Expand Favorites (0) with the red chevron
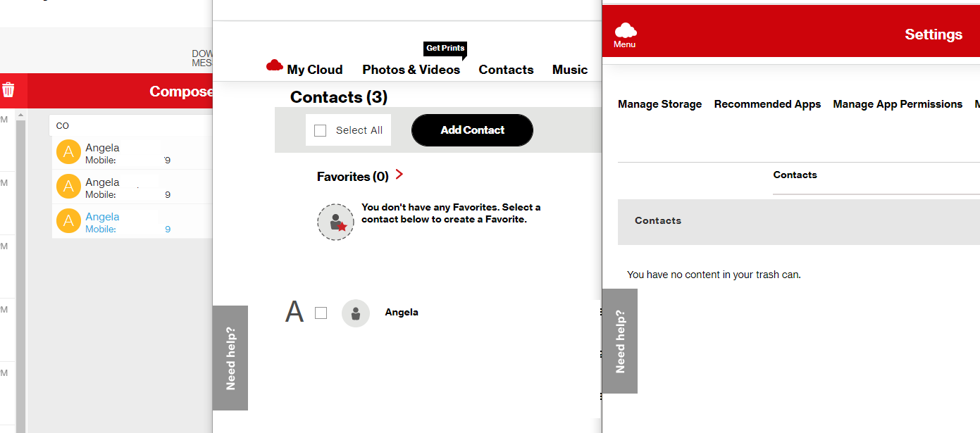The image size is (980, 433). pyautogui.click(x=399, y=174)
